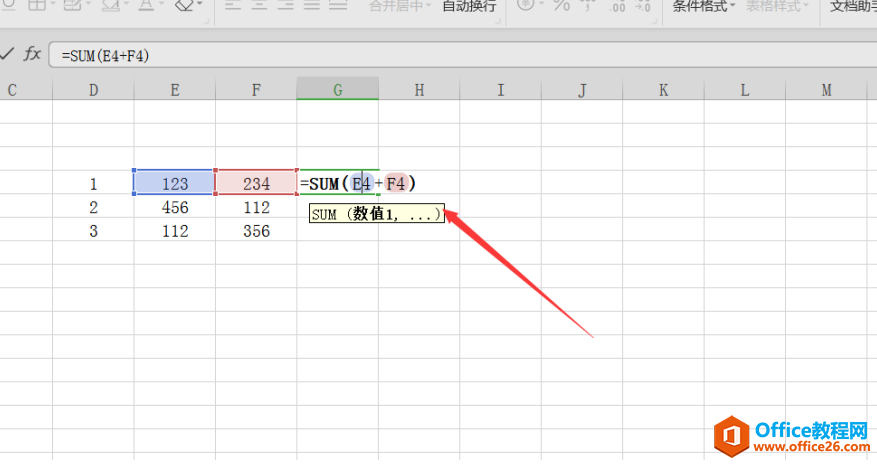Click the F4 reference in the cell formula
This screenshot has width=877, height=464.
pos(396,183)
